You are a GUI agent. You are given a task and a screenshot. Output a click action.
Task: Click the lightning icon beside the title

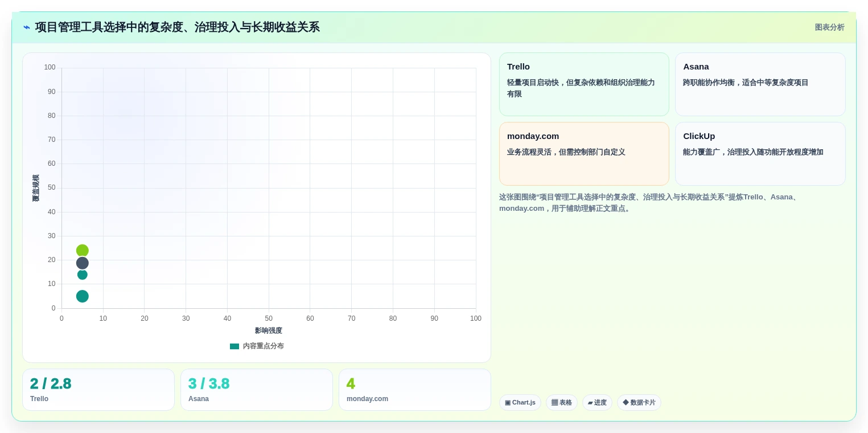27,27
